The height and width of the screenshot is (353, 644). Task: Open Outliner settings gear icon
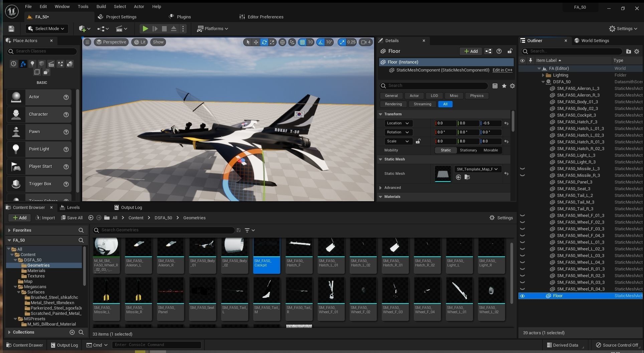coord(637,51)
